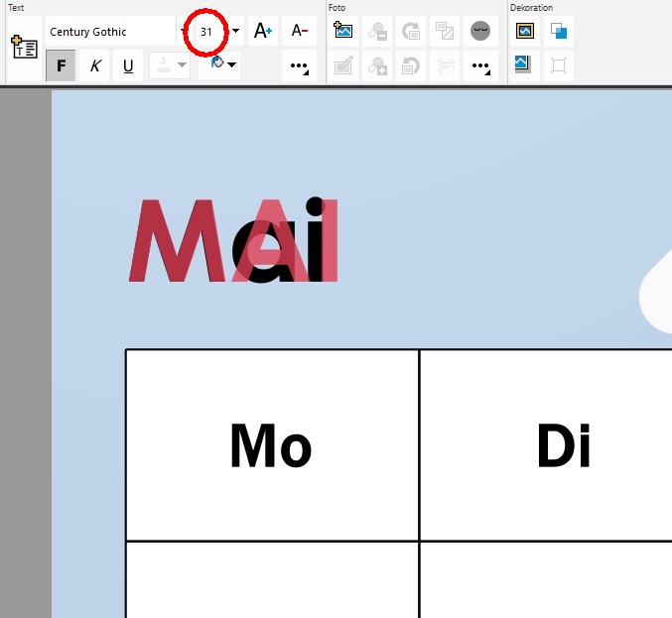The height and width of the screenshot is (618, 672).
Task: Open more text options ellipsis
Action: pos(299,65)
